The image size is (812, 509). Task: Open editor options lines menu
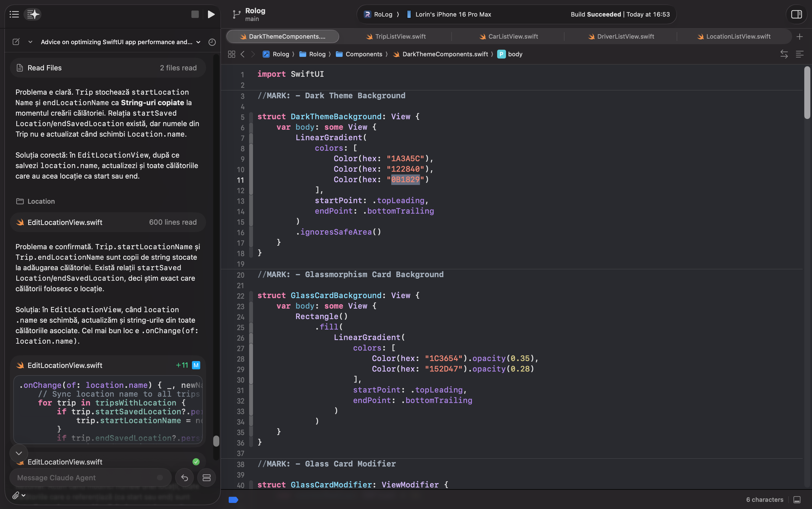tap(800, 54)
